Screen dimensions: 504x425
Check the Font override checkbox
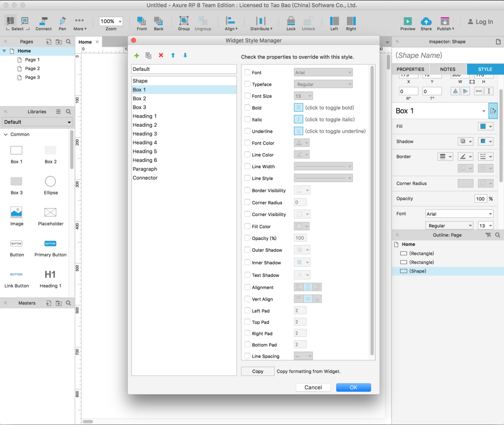[x=247, y=72]
